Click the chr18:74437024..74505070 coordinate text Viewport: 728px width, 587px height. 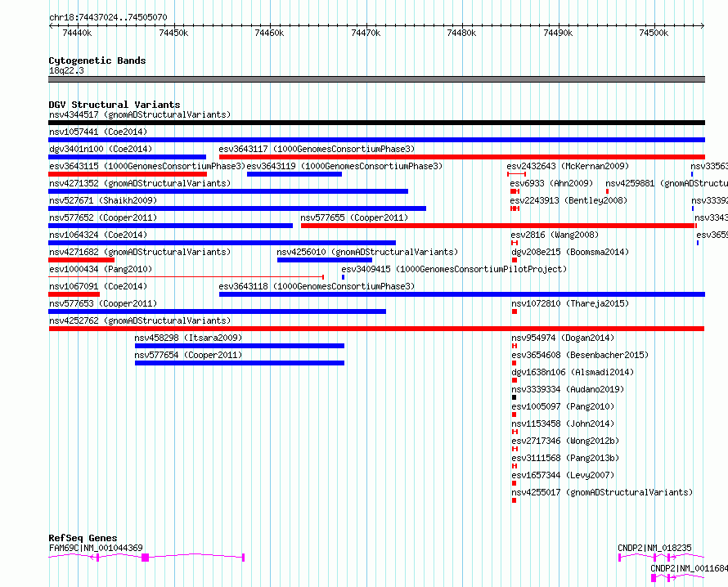108,18
